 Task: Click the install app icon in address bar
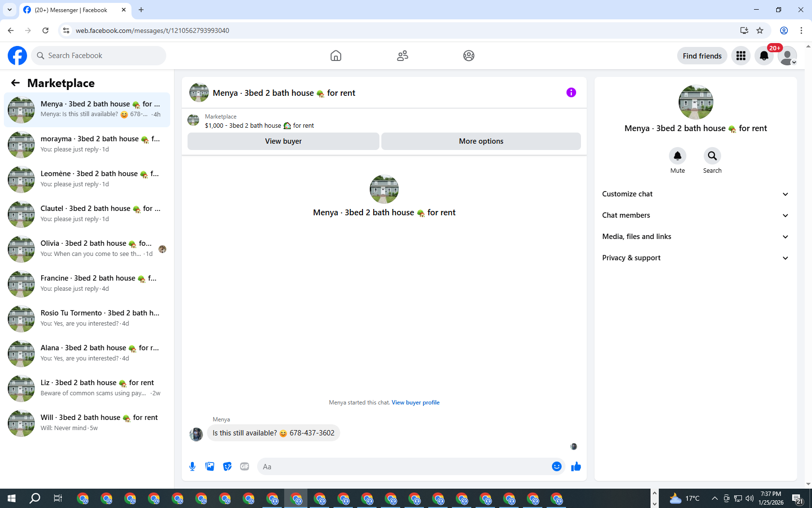(x=744, y=30)
